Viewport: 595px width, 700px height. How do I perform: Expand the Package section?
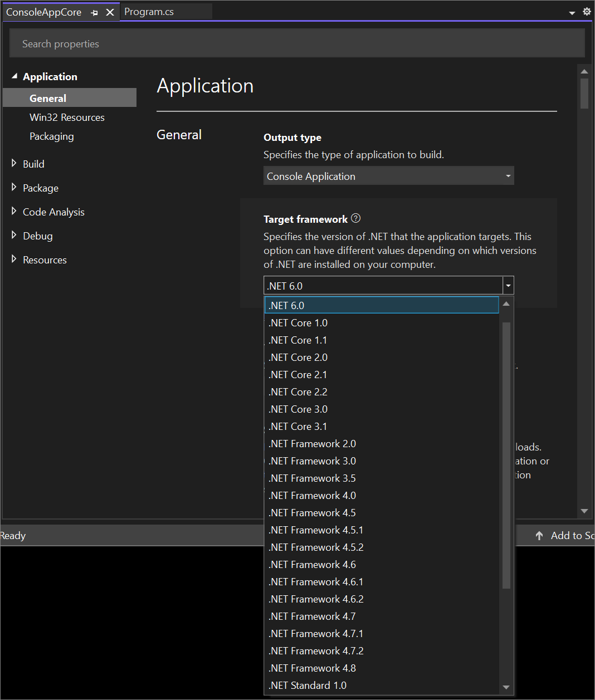pos(14,188)
